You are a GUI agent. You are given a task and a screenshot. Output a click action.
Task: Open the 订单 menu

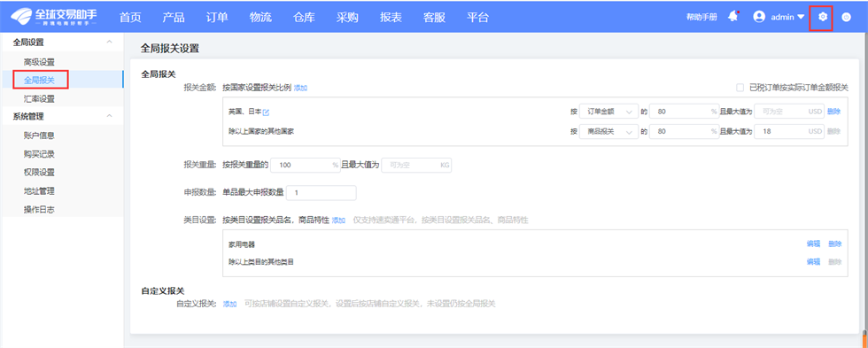[217, 17]
